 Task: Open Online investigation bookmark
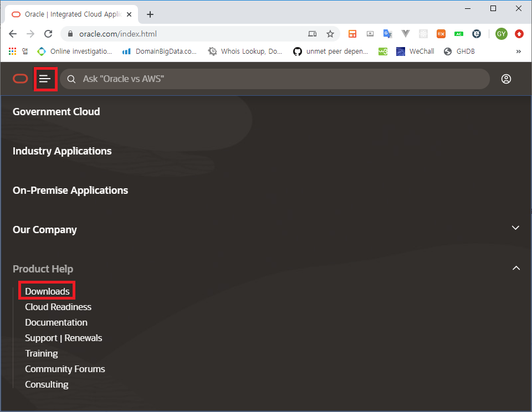pos(75,51)
